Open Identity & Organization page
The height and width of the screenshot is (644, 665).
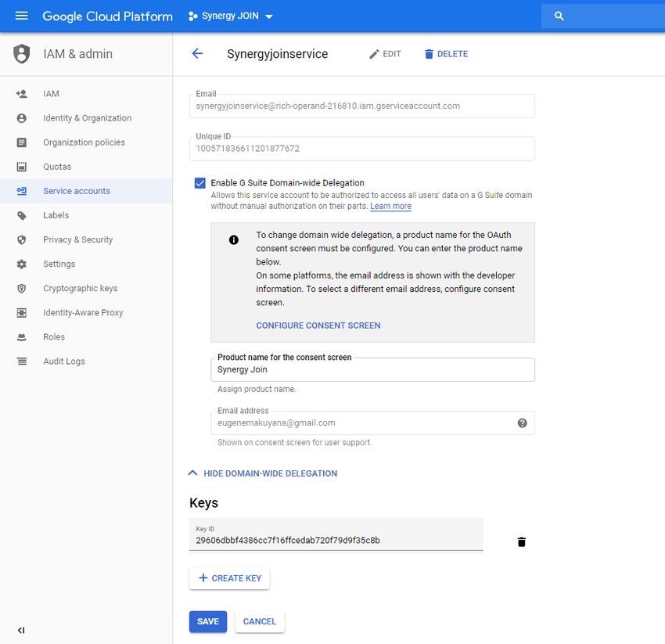point(86,118)
